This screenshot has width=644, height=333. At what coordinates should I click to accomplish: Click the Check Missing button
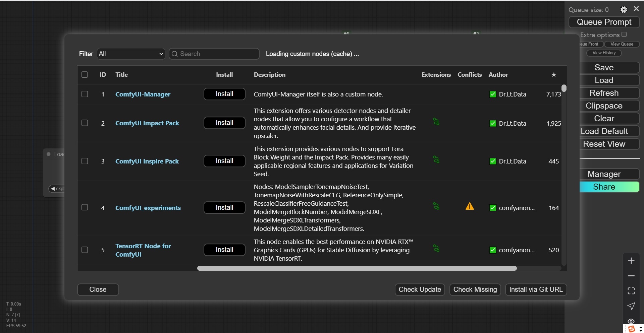[x=475, y=290]
